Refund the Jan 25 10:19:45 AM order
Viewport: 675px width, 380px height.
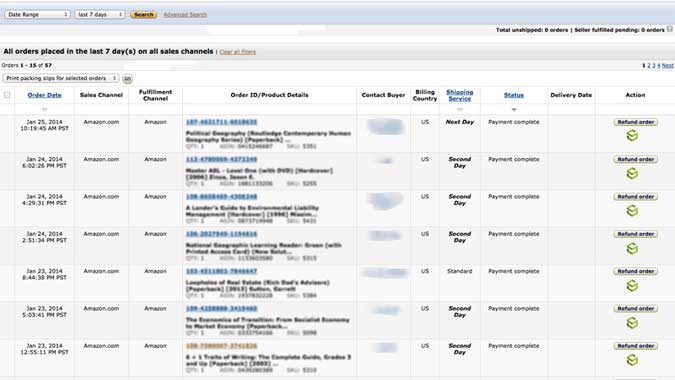[x=635, y=122]
